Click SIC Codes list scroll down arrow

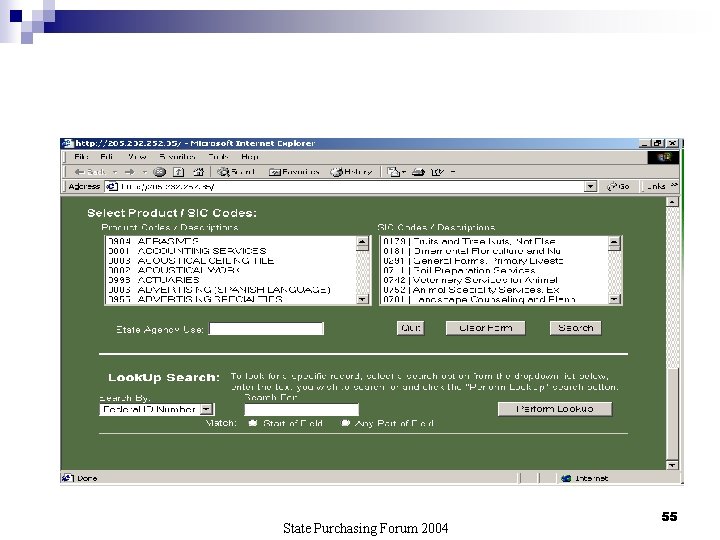pyautogui.click(x=614, y=299)
